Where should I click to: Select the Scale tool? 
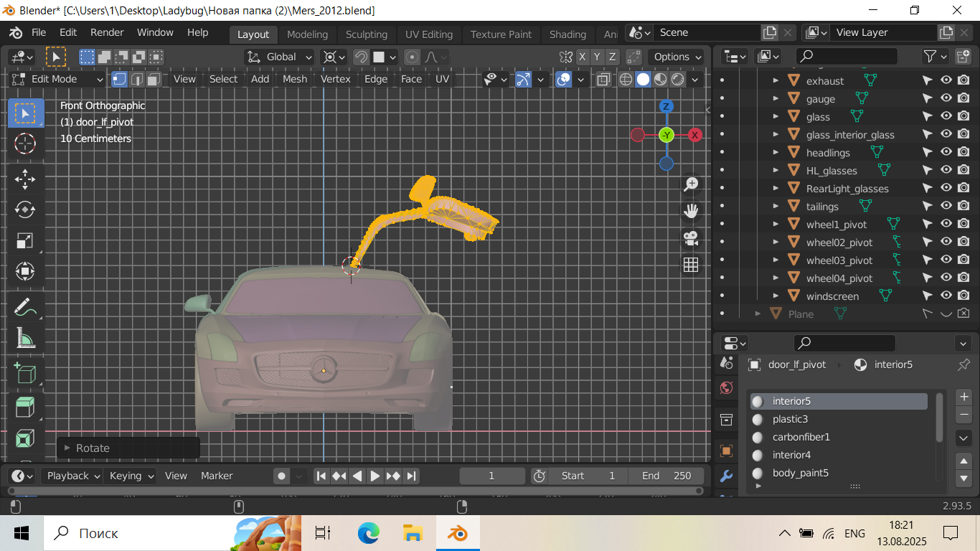25,240
